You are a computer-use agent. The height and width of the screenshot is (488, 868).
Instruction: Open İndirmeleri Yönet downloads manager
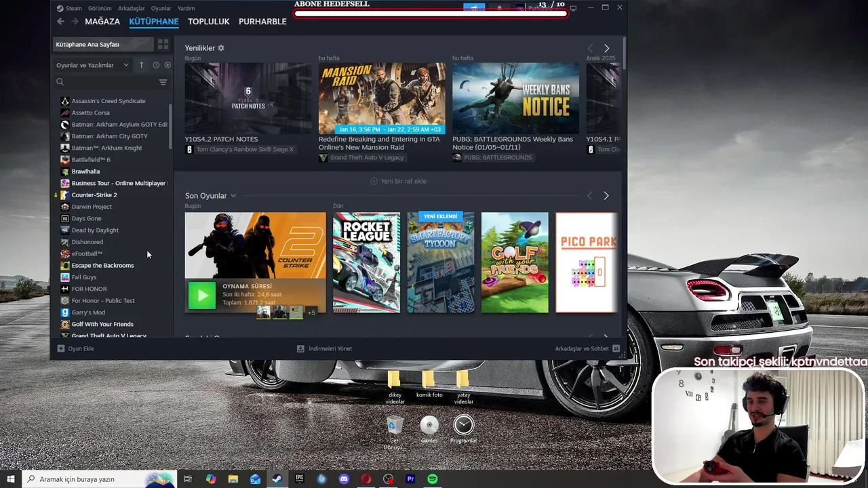coord(324,348)
